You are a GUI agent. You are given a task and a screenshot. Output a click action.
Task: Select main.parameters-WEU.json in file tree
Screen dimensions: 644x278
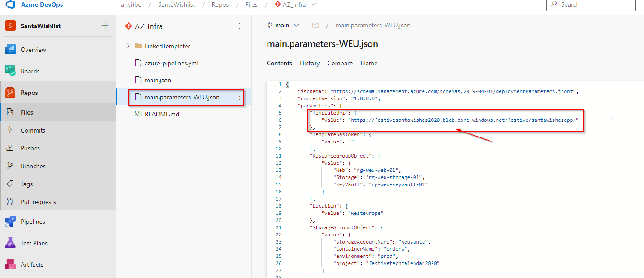pos(182,97)
